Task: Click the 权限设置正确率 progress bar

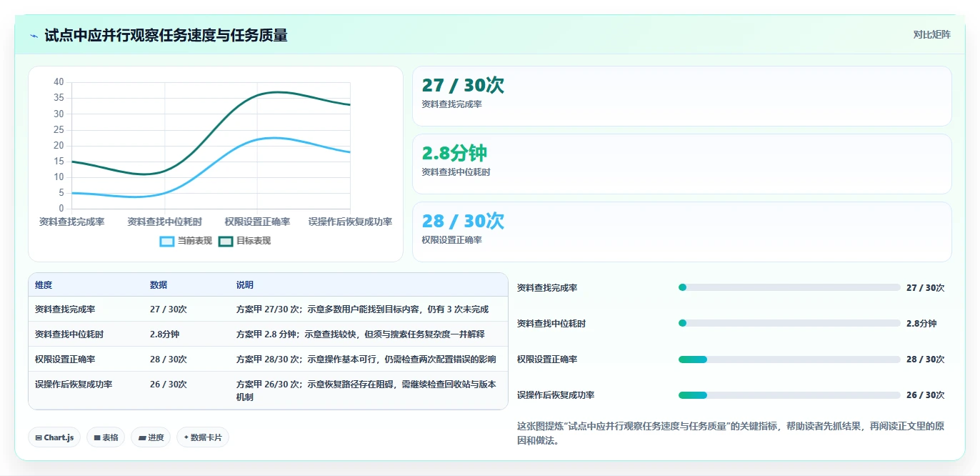Action: tap(789, 359)
